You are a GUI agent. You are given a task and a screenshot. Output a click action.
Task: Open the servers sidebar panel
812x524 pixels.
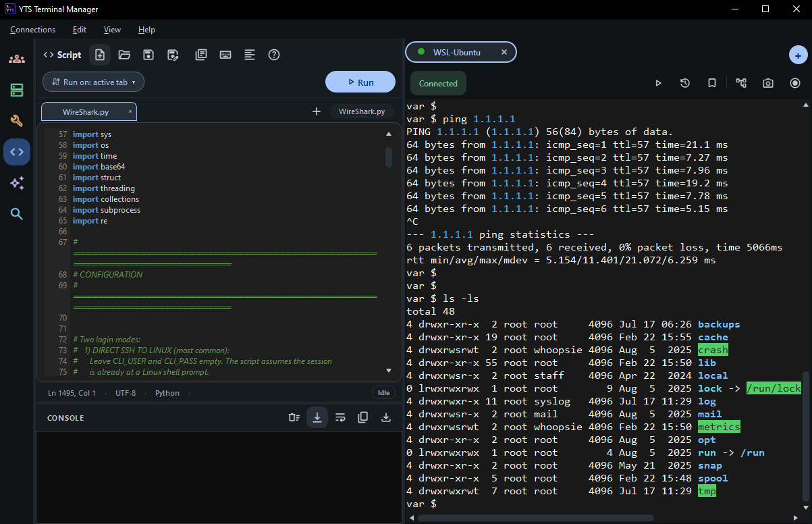(x=17, y=90)
